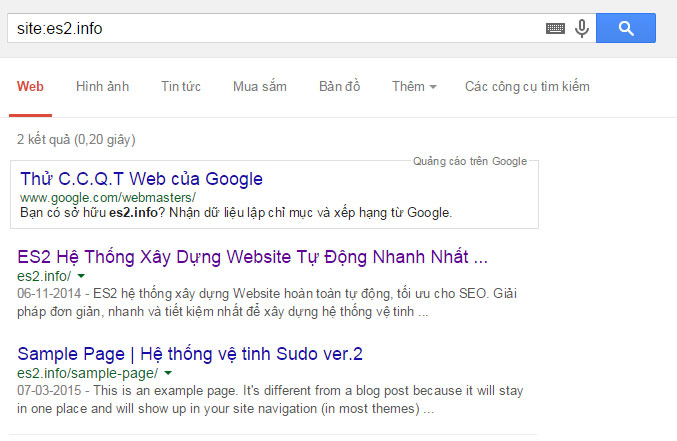Click the blue magnifier search button
The image size is (677, 441).
click(x=626, y=28)
